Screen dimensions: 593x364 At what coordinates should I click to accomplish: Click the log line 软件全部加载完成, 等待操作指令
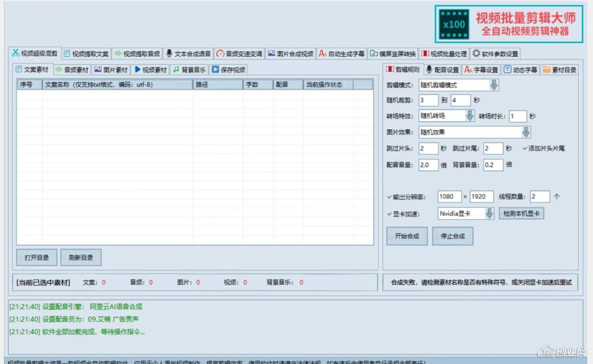coord(77,332)
